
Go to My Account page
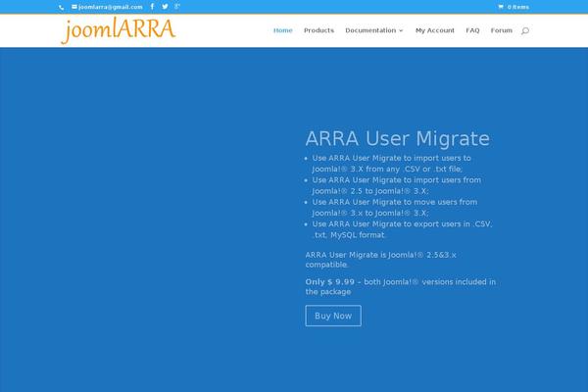click(x=434, y=30)
